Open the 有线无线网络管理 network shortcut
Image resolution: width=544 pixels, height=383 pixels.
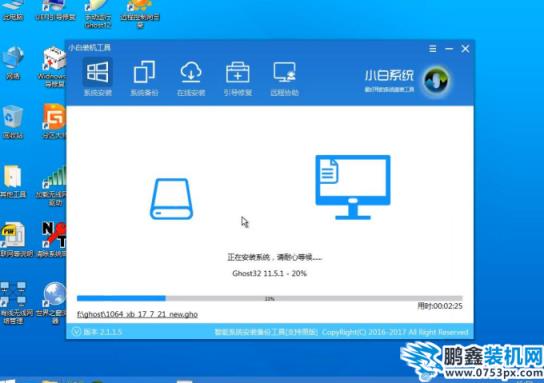pos(16,303)
